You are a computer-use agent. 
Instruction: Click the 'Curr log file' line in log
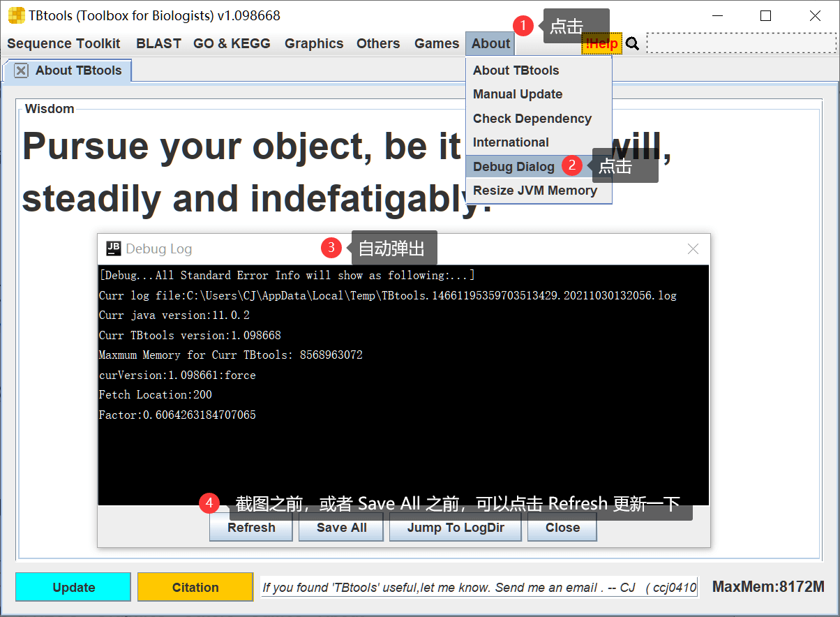tap(388, 295)
